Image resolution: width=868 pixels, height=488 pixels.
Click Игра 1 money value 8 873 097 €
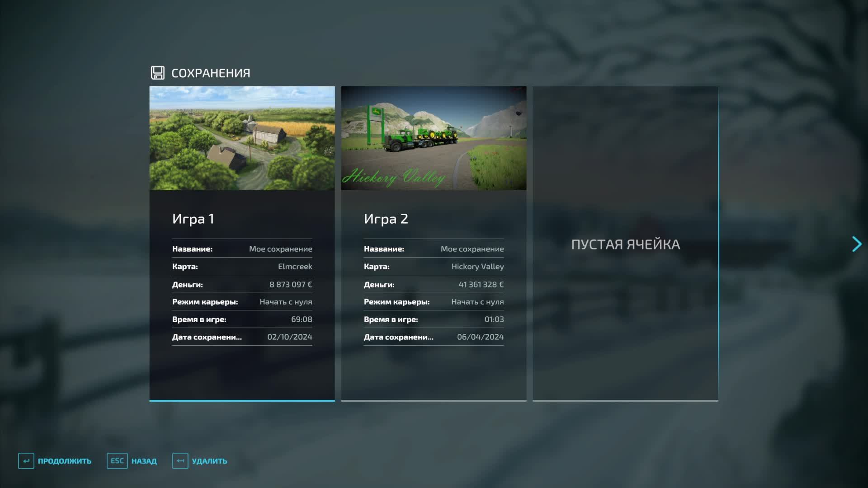tap(290, 284)
